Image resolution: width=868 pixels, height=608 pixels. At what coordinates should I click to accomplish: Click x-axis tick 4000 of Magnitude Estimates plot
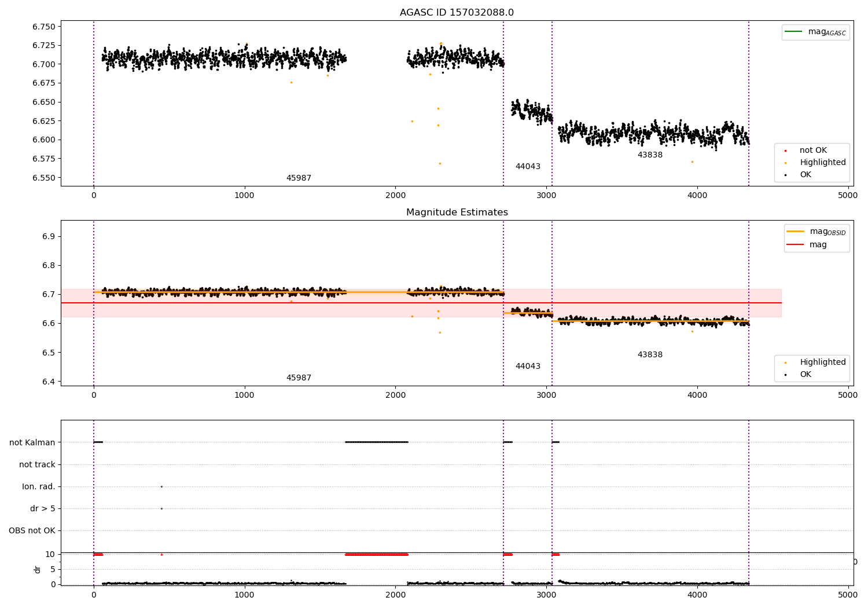click(697, 395)
